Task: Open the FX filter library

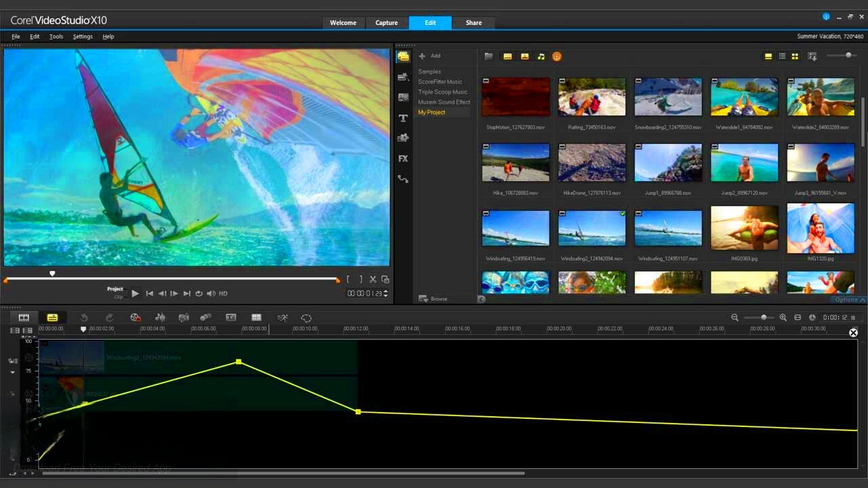Action: (x=403, y=159)
